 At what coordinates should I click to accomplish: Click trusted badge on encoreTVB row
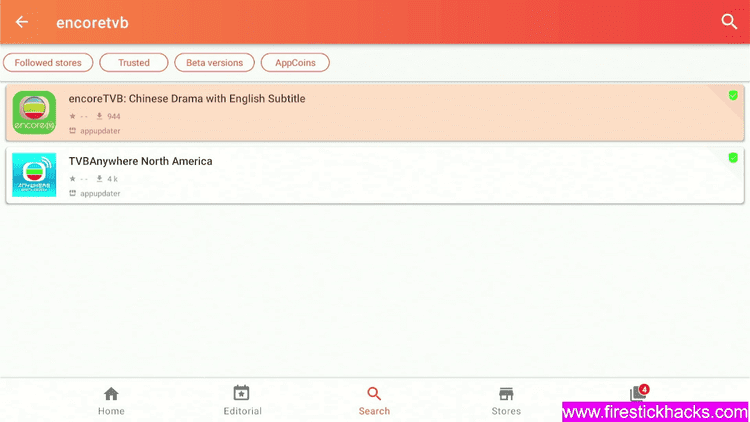point(733,95)
